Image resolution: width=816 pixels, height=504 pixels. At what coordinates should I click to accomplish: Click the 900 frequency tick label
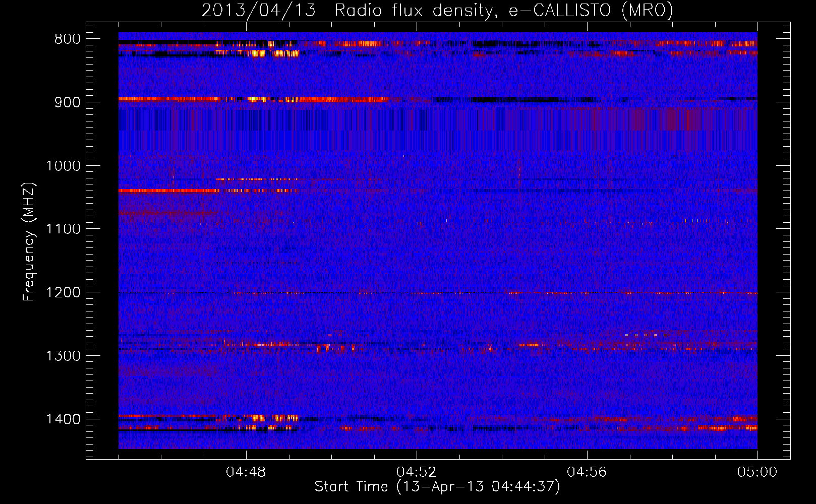click(x=68, y=102)
